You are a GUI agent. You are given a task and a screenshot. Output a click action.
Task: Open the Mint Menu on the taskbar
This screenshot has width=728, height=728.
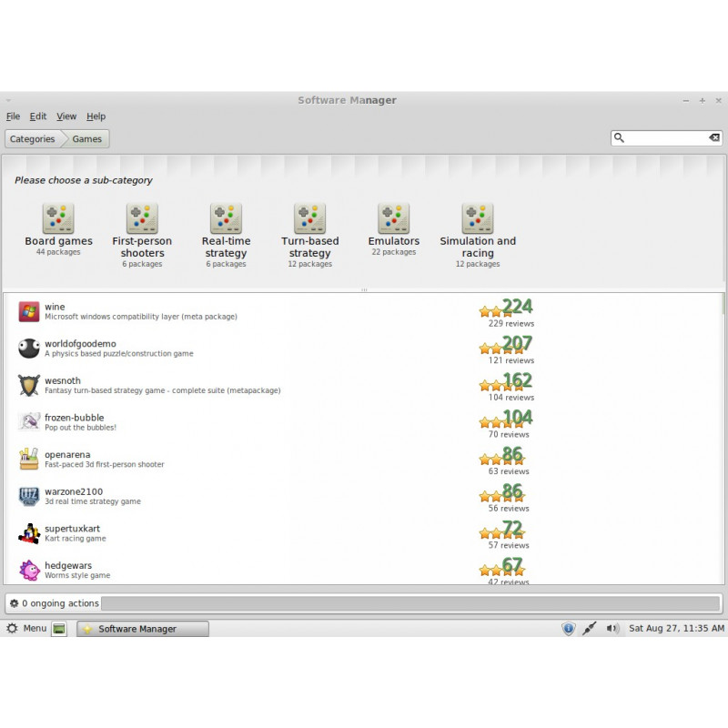pyautogui.click(x=27, y=628)
